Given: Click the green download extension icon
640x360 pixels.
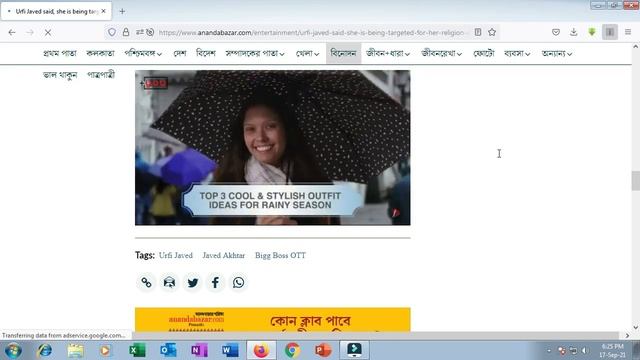Looking at the screenshot, I should [592, 32].
